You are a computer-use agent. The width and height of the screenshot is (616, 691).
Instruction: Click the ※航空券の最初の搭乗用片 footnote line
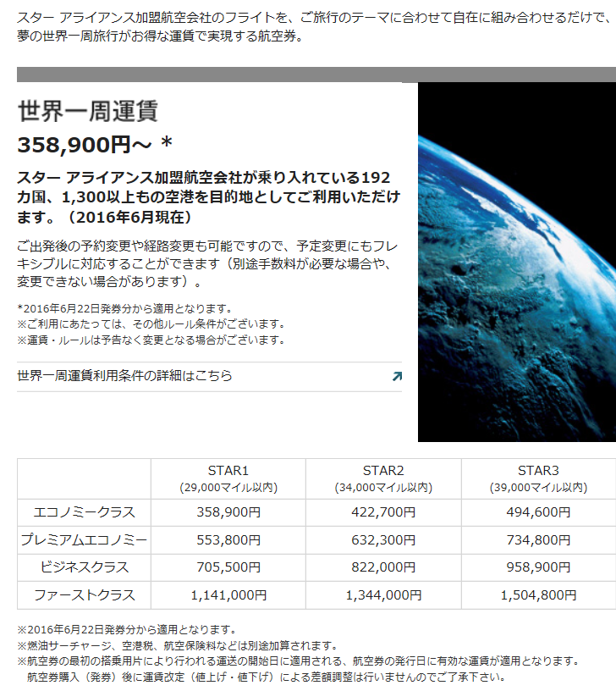(x=299, y=661)
